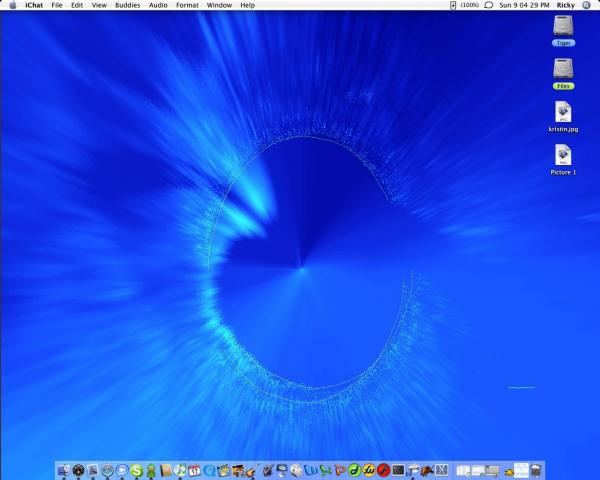The image size is (600, 480).
Task: Launch Dreamweaver green circle icon
Action: coord(354,470)
